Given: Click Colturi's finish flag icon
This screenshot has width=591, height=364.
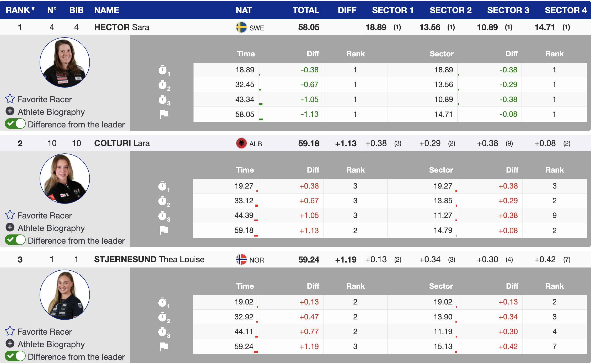Looking at the screenshot, I should (x=164, y=231).
